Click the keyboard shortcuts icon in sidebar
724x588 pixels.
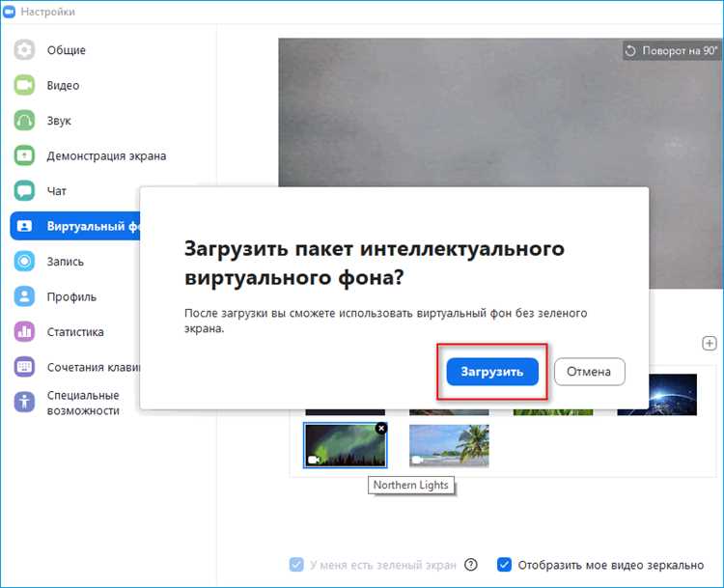pyautogui.click(x=24, y=367)
